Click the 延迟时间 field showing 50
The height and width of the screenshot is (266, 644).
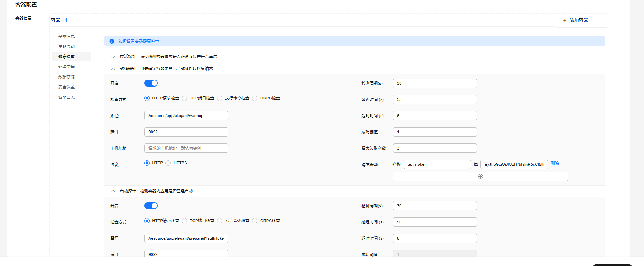coord(435,222)
